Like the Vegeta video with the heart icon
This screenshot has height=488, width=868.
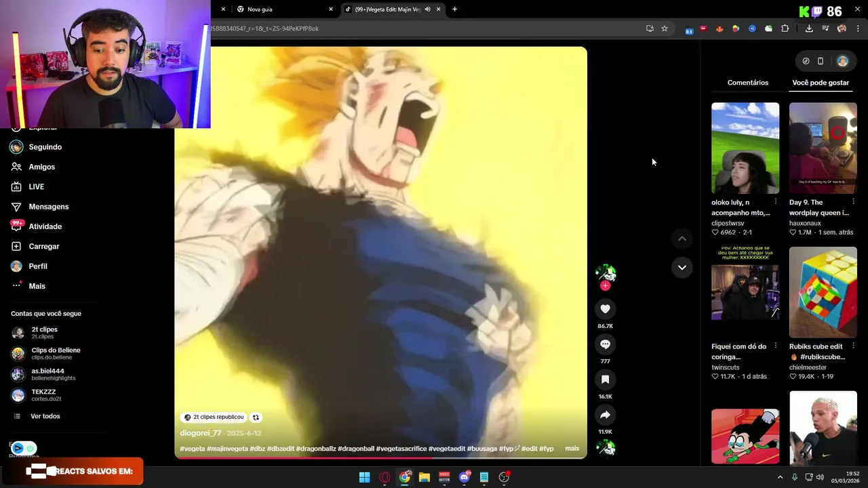pyautogui.click(x=605, y=309)
